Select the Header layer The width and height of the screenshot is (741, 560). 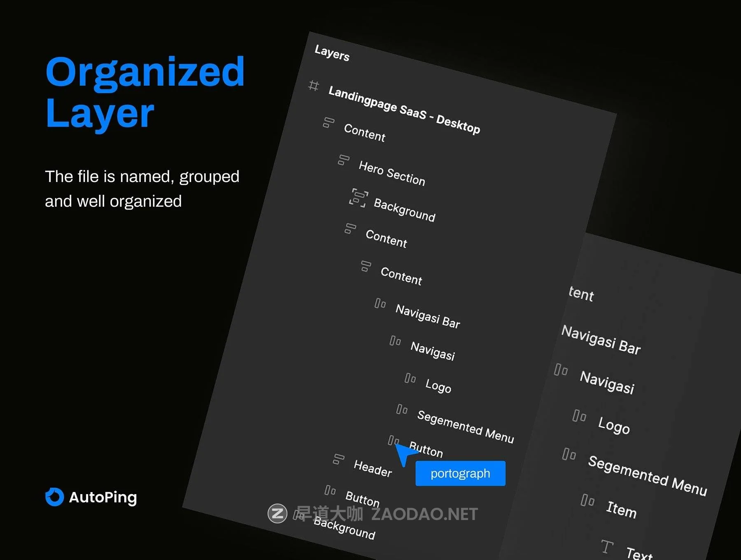point(373,469)
